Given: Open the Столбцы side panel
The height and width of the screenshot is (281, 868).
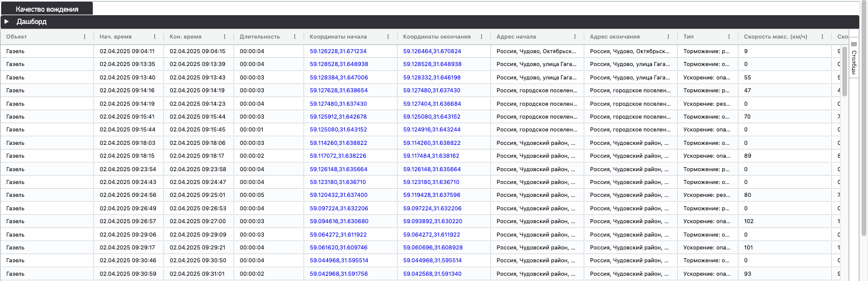Looking at the screenshot, I should pyautogui.click(x=853, y=57).
